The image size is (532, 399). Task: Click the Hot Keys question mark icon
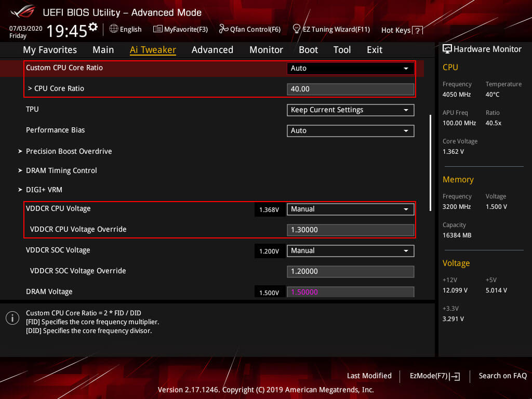417,31
